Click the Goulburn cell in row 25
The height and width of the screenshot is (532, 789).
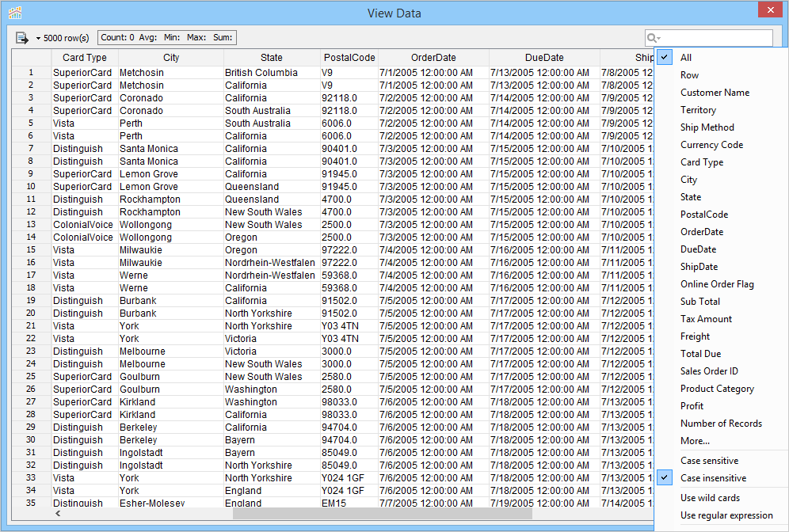(x=171, y=377)
